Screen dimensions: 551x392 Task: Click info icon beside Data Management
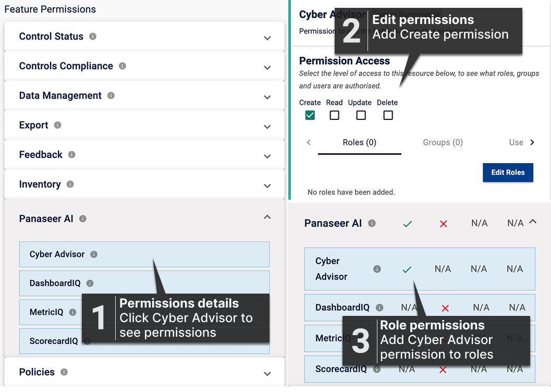pos(111,95)
